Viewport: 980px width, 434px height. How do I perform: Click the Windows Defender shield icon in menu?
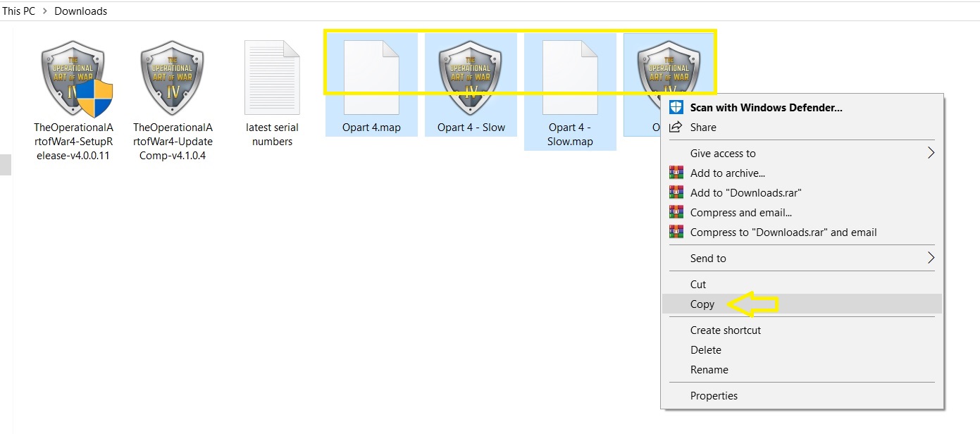676,107
